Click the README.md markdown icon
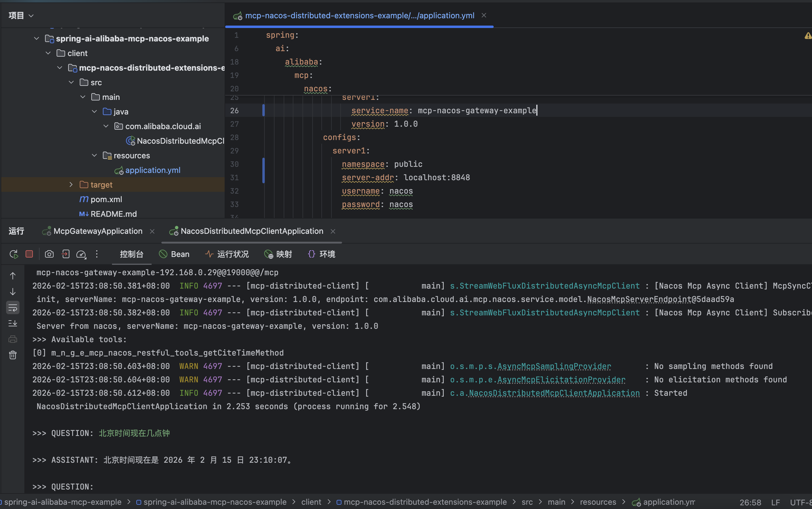Viewport: 812px width, 509px height. (84, 214)
